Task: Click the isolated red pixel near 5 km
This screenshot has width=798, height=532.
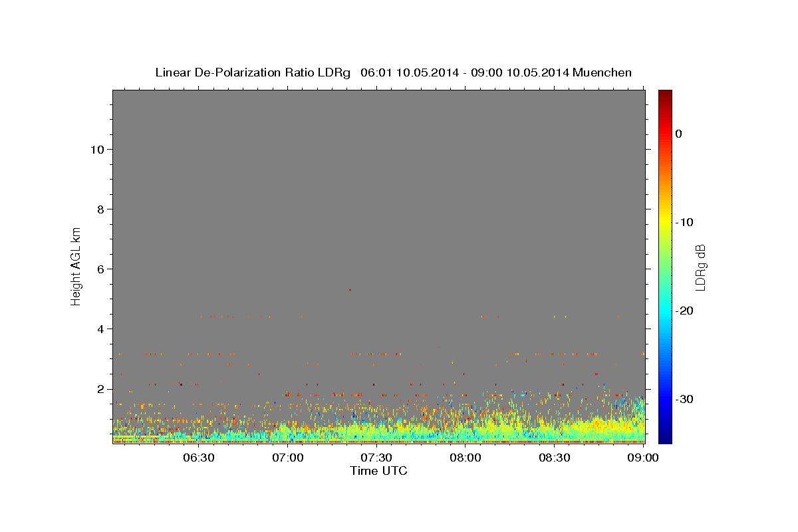Action: (x=350, y=290)
